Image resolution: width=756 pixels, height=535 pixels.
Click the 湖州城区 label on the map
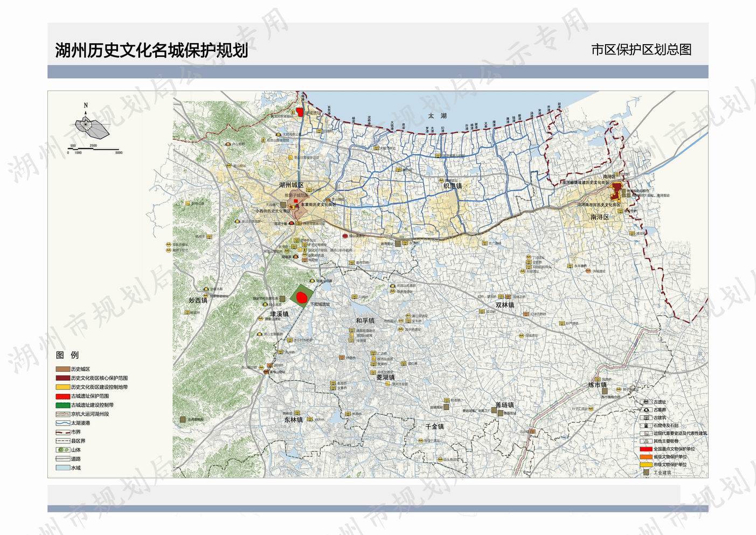pos(291,185)
